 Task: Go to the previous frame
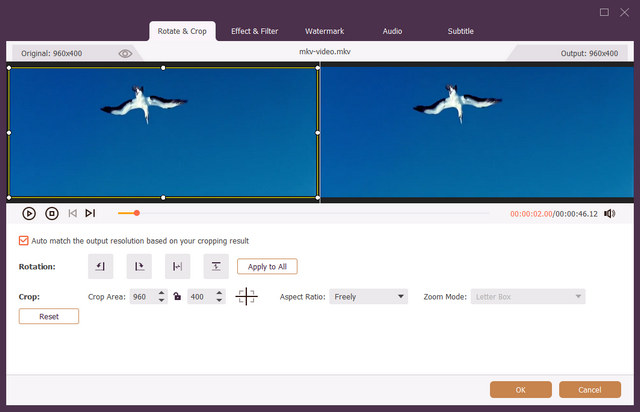(73, 213)
